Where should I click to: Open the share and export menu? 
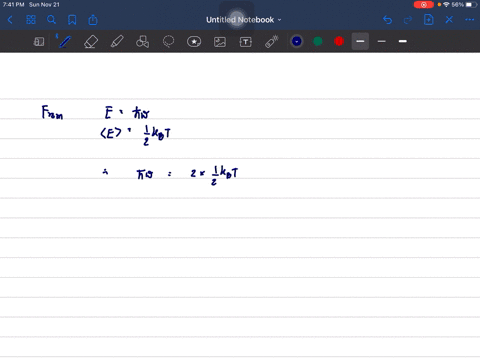click(93, 20)
